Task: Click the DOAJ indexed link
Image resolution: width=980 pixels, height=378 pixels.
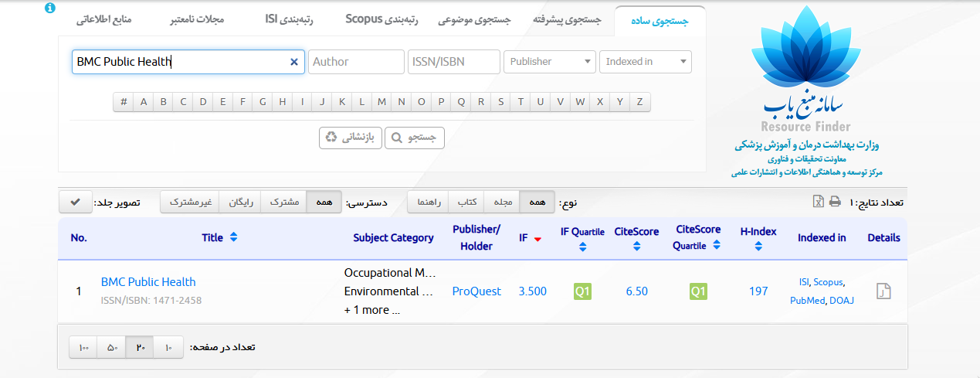Action: coord(842,301)
